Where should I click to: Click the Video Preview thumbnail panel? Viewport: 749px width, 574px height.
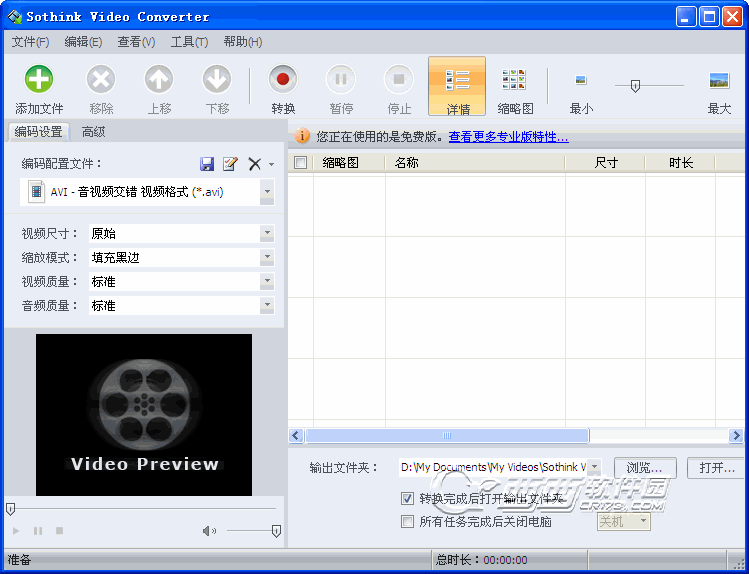[x=144, y=415]
